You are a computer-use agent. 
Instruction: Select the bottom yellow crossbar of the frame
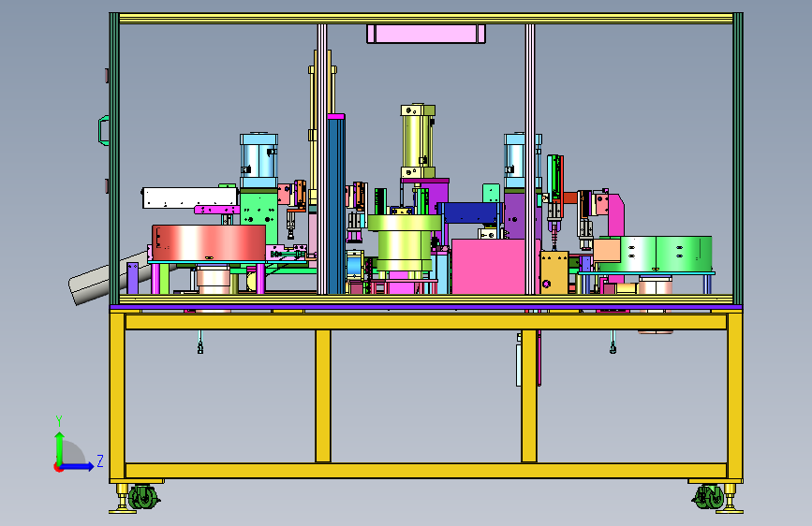(426, 471)
